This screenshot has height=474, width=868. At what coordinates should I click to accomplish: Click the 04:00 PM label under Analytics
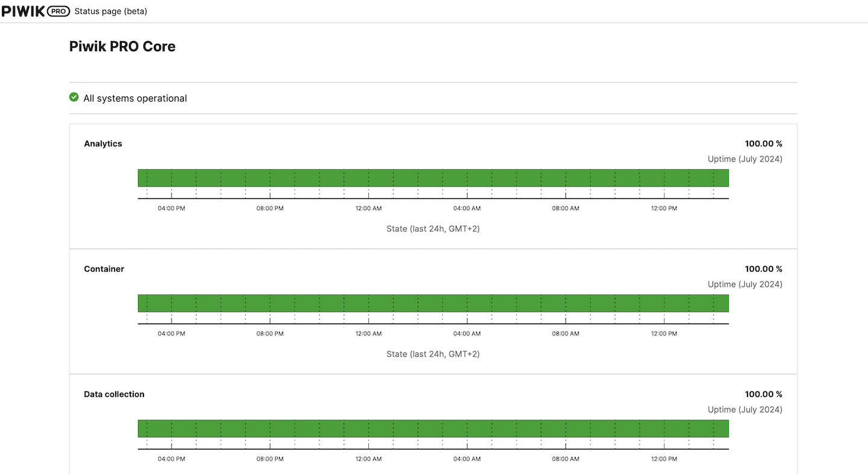[171, 208]
